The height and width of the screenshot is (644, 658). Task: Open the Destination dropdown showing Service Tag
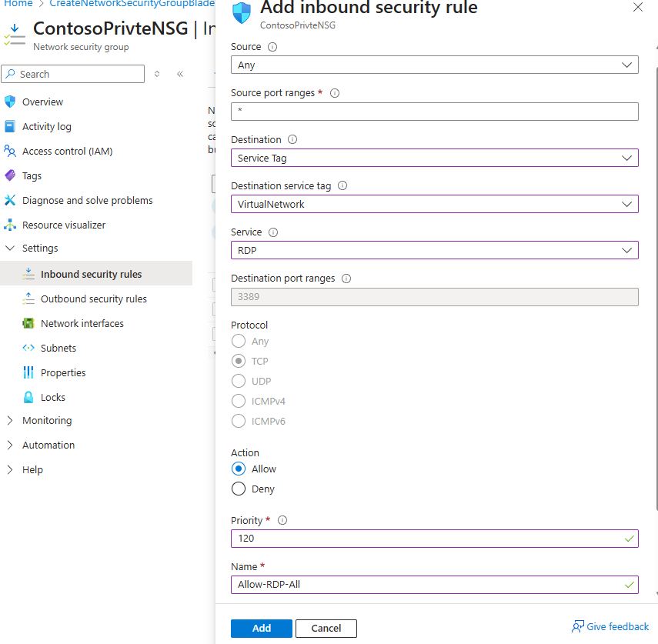[x=434, y=158]
